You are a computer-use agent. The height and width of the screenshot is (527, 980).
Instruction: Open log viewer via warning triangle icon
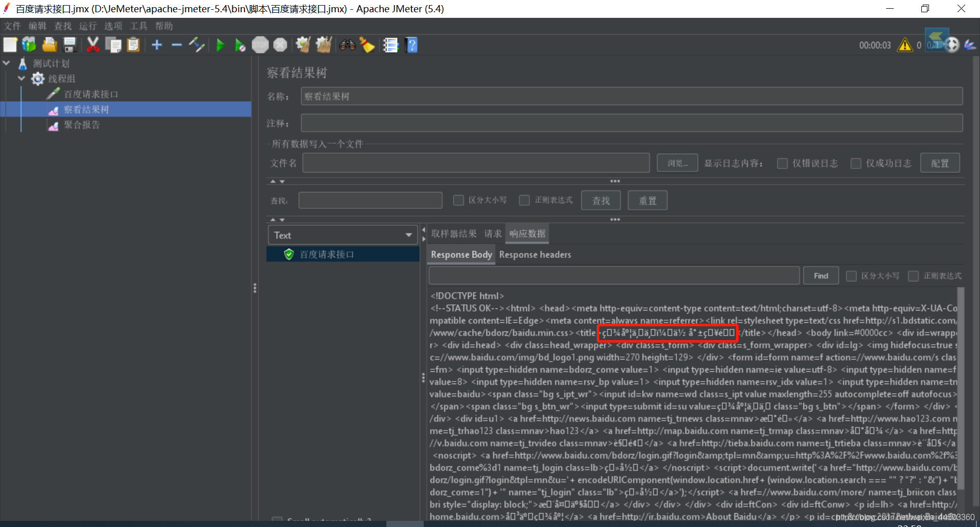pyautogui.click(x=905, y=45)
